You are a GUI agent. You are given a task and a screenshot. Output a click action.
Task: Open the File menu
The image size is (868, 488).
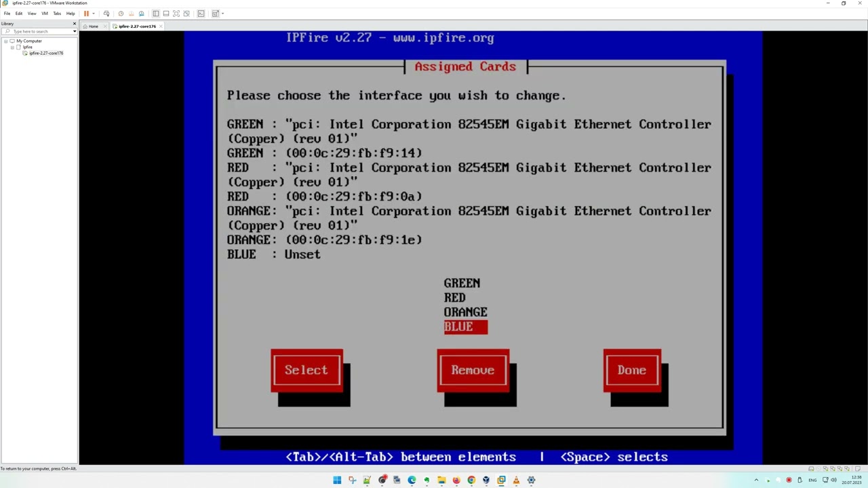(7, 14)
